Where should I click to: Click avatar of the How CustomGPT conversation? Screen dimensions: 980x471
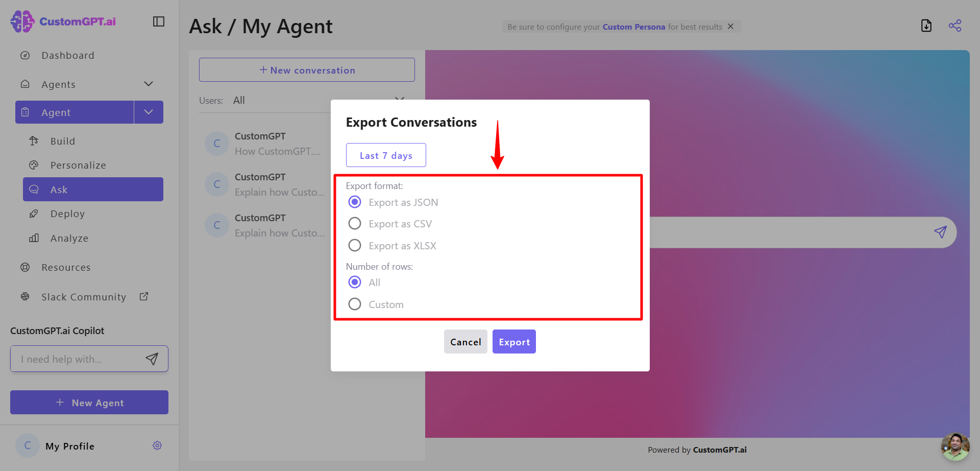pyautogui.click(x=217, y=144)
